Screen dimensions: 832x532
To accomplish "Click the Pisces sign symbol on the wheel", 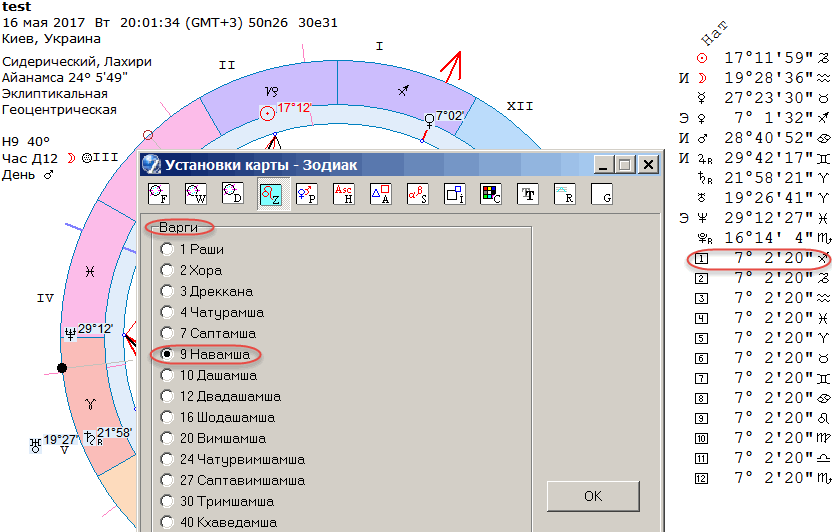I will click(x=90, y=272).
